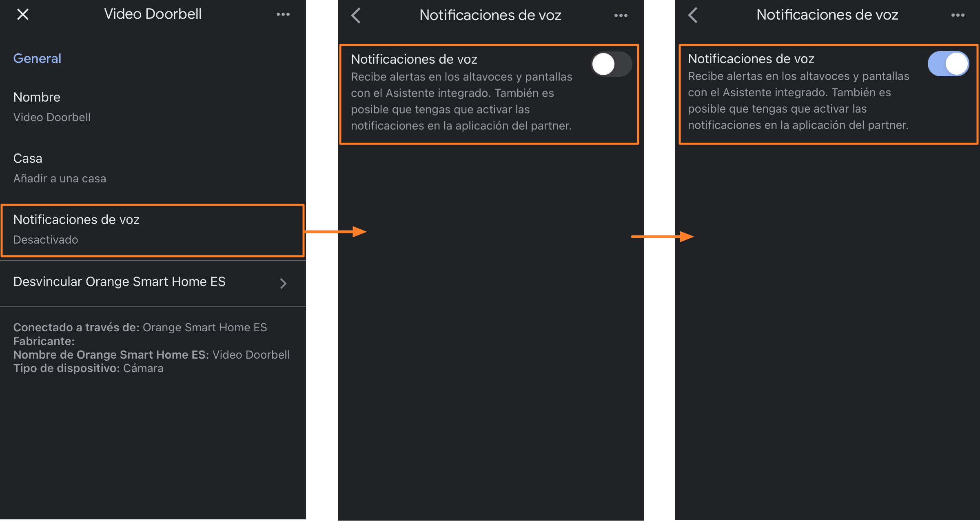Image resolution: width=980 pixels, height=521 pixels.
Task: Open the Nombre Video Doorbell setting
Action: point(52,107)
